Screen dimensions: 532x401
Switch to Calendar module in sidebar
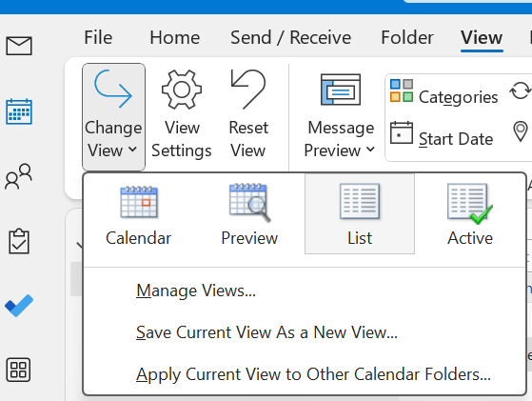click(19, 111)
